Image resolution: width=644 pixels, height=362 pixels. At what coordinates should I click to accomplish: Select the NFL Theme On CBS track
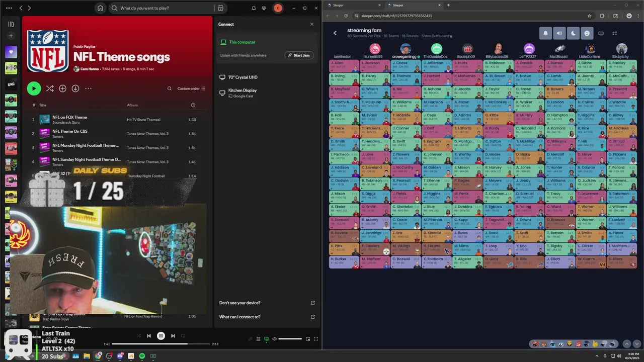pos(117,134)
